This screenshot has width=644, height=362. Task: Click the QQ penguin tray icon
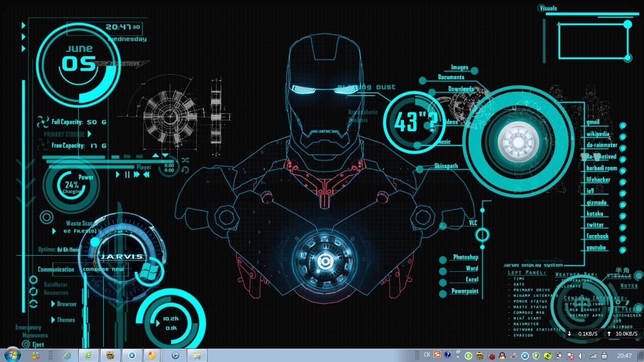point(502,356)
